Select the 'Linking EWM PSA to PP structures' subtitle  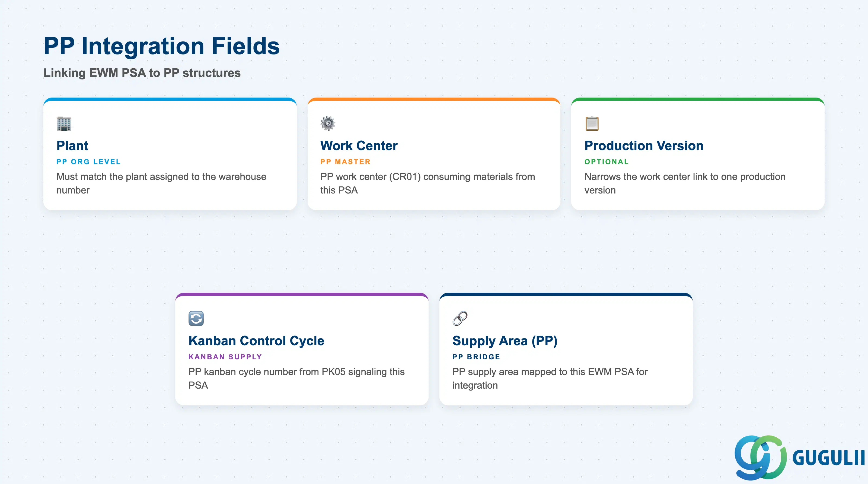[142, 73]
